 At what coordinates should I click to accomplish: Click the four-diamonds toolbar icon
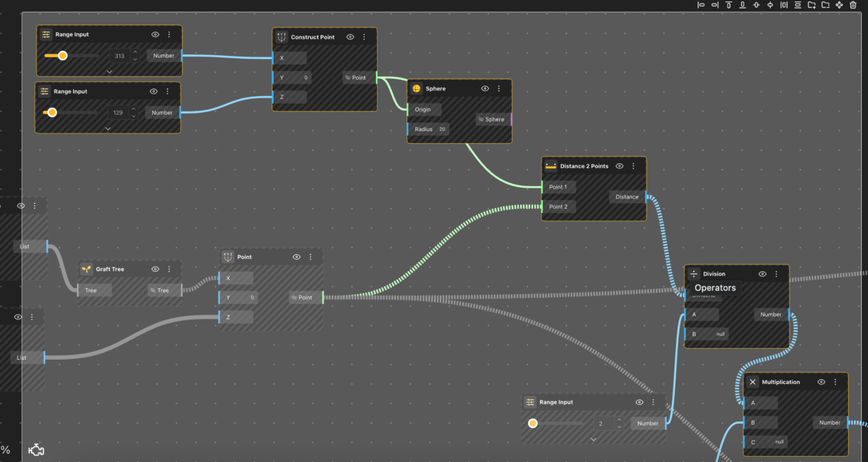click(839, 5)
